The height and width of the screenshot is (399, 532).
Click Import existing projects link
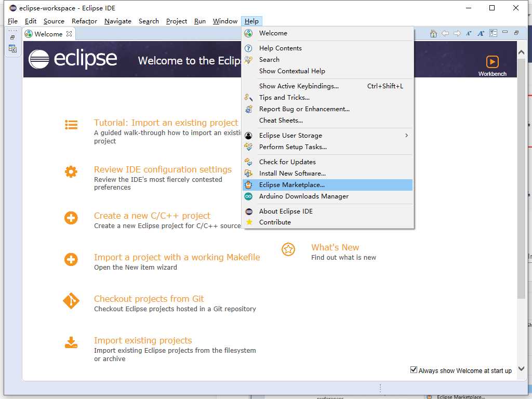point(143,341)
